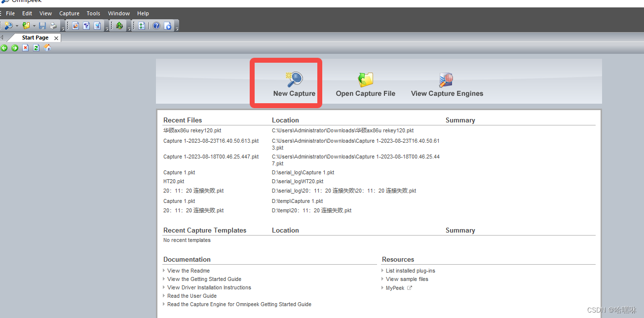Click List installed plug-ins link
The width and height of the screenshot is (644, 318).
pyautogui.click(x=411, y=271)
